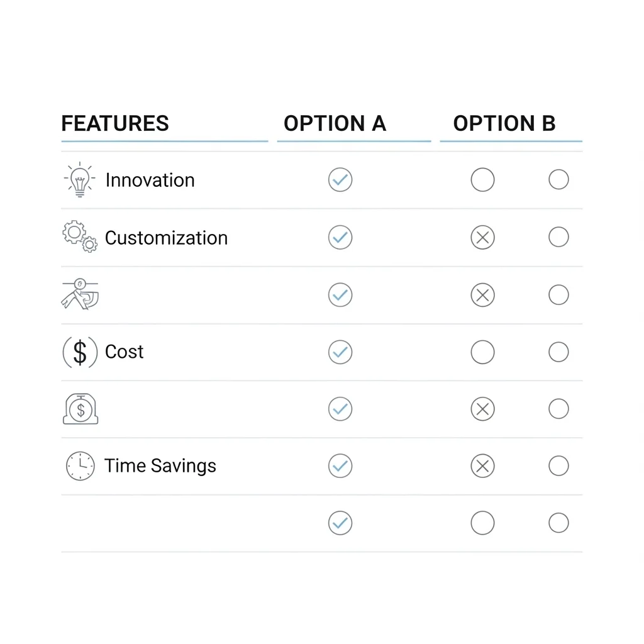Select the first empty Option B circle for Cost

tap(482, 352)
